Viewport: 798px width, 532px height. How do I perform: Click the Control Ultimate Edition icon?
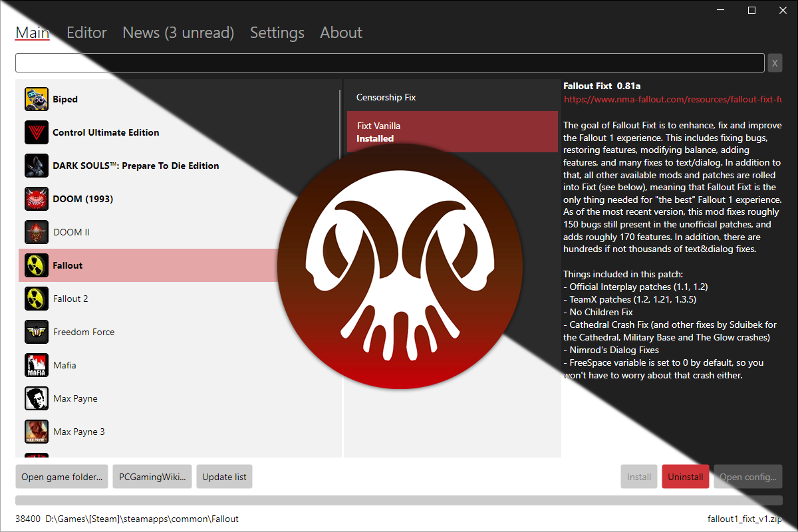click(x=37, y=132)
